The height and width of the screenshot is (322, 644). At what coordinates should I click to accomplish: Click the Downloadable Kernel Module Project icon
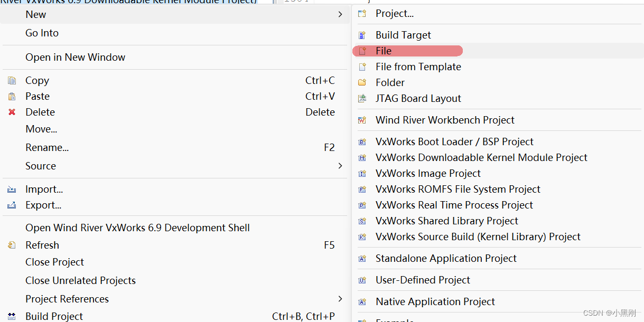(362, 158)
